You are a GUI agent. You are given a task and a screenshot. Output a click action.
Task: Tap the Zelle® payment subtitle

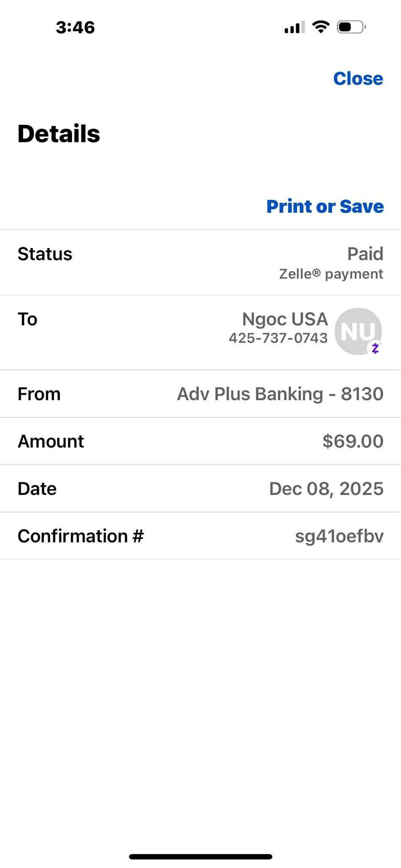331,274
